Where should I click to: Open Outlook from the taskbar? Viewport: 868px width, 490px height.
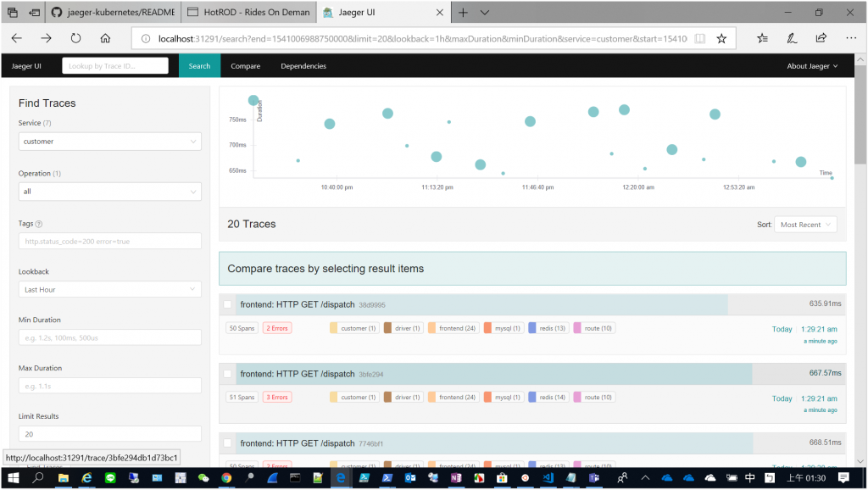pos(410,478)
